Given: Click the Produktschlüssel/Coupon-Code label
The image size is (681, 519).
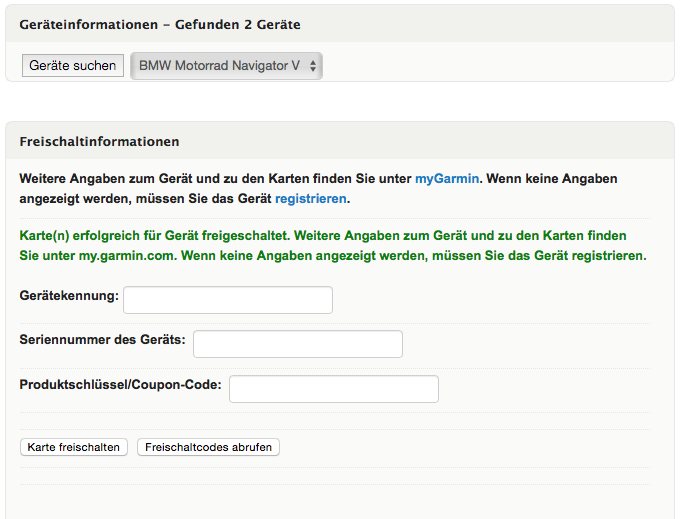Looking at the screenshot, I should coord(120,385).
